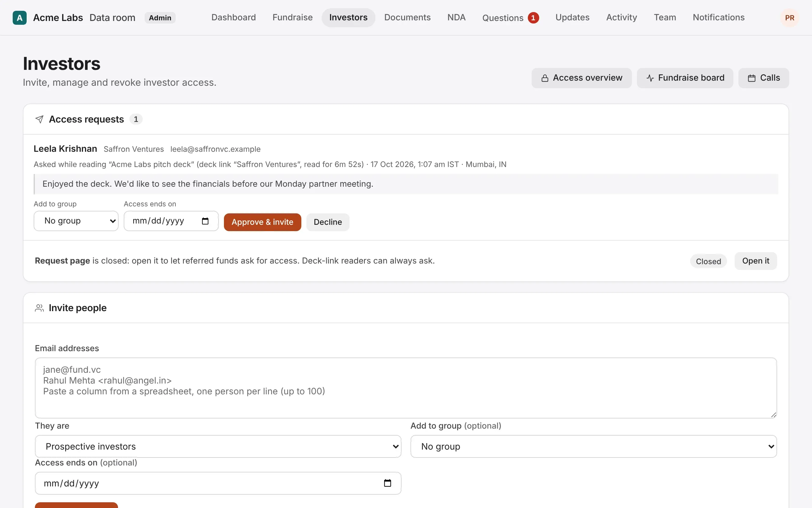Switch to the Fundraise tab

tap(292, 17)
